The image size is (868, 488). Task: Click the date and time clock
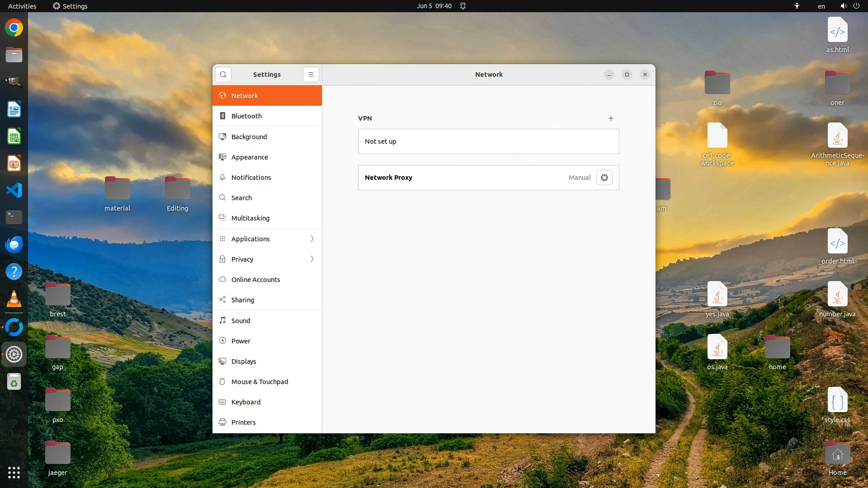pos(434,6)
